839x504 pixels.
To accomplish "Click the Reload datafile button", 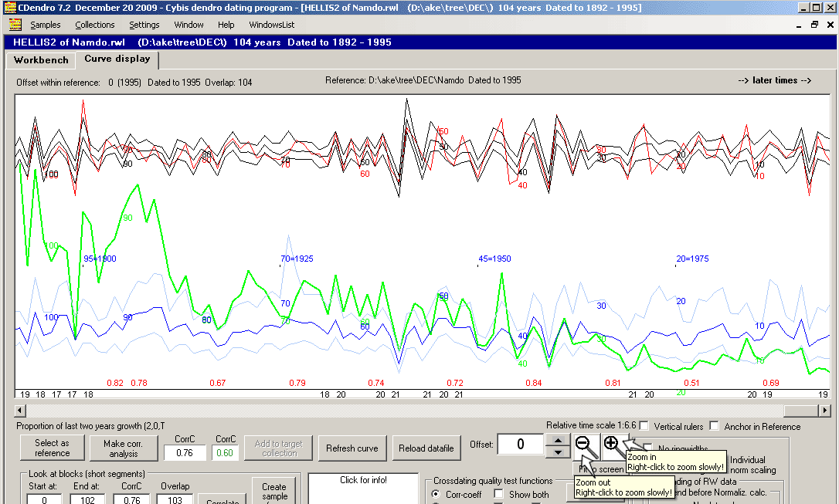I will point(426,448).
